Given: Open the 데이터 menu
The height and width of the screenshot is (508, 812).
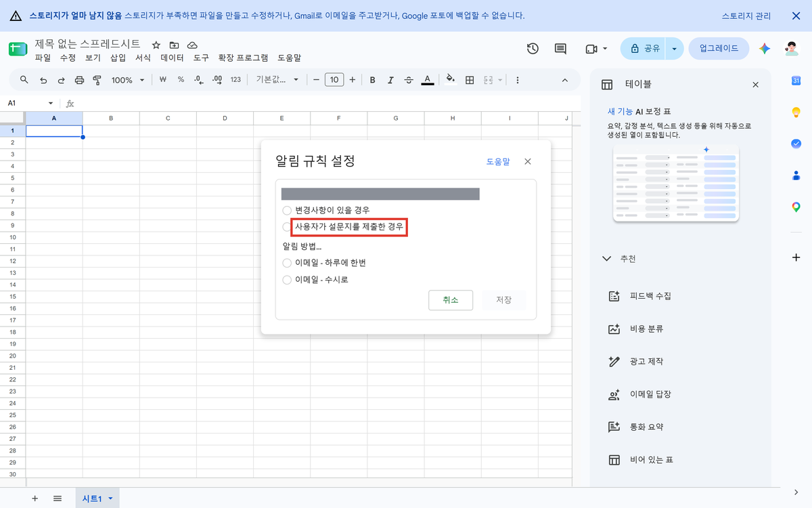Looking at the screenshot, I should (173, 58).
